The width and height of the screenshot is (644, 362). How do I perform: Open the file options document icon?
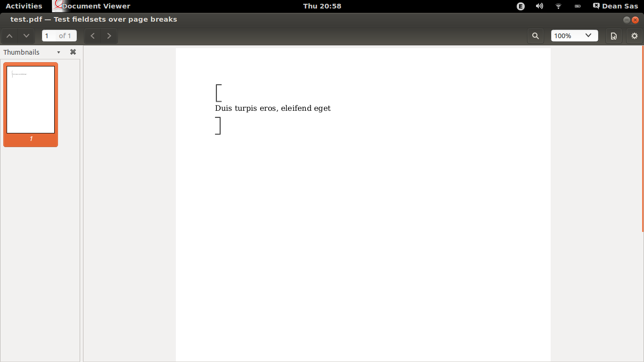614,36
